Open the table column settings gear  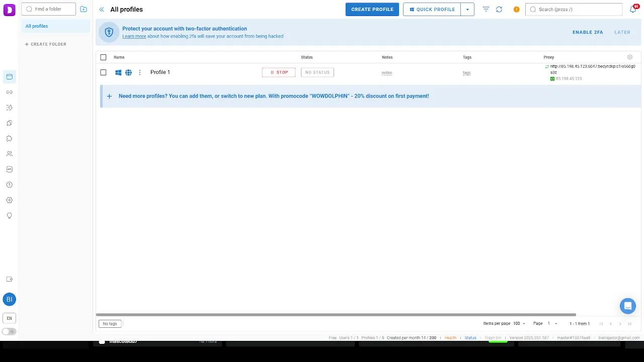click(630, 57)
